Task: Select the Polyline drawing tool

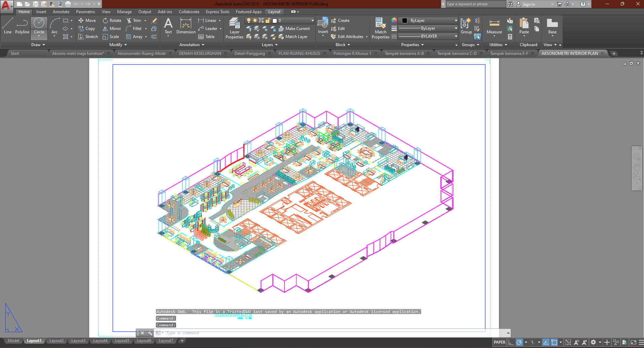Action: tap(22, 26)
